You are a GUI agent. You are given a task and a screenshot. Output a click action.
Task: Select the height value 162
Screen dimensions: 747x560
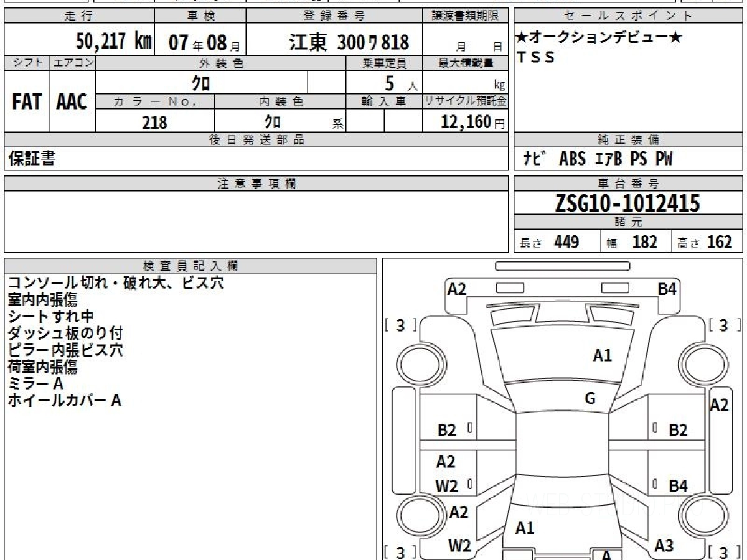(720, 242)
